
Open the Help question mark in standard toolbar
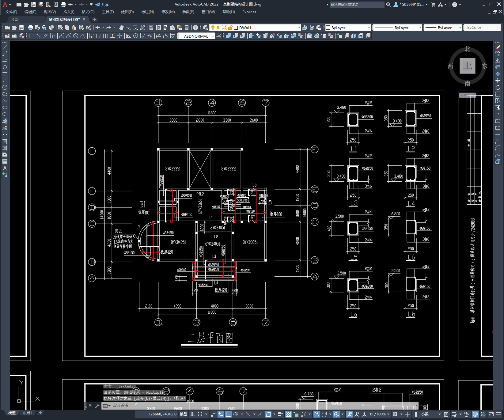point(195,28)
